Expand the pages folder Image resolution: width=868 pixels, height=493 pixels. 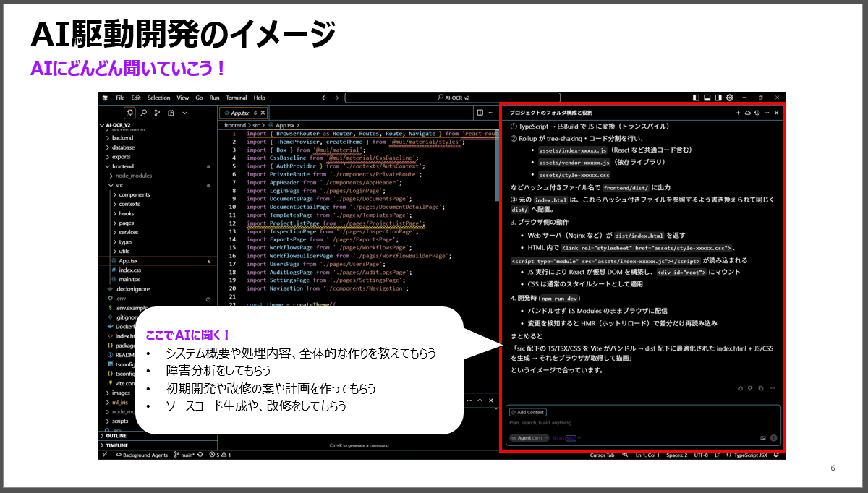[x=157, y=223]
